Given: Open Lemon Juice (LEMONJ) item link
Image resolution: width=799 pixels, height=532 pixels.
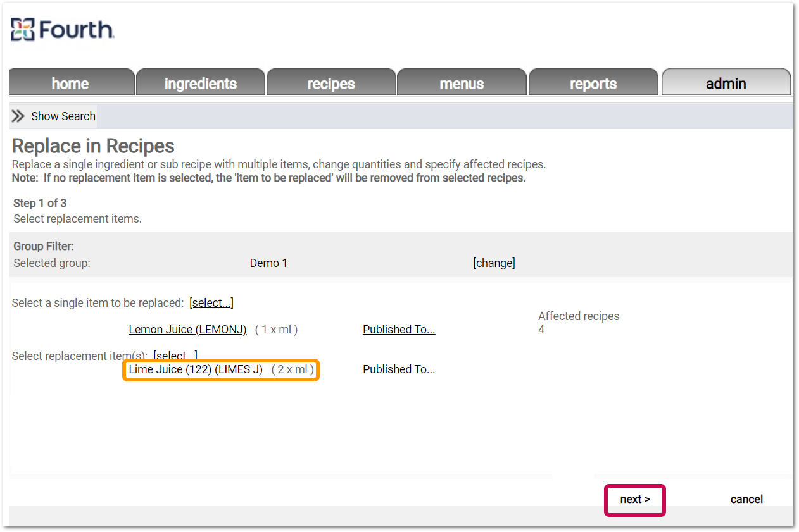Looking at the screenshot, I should pos(187,330).
